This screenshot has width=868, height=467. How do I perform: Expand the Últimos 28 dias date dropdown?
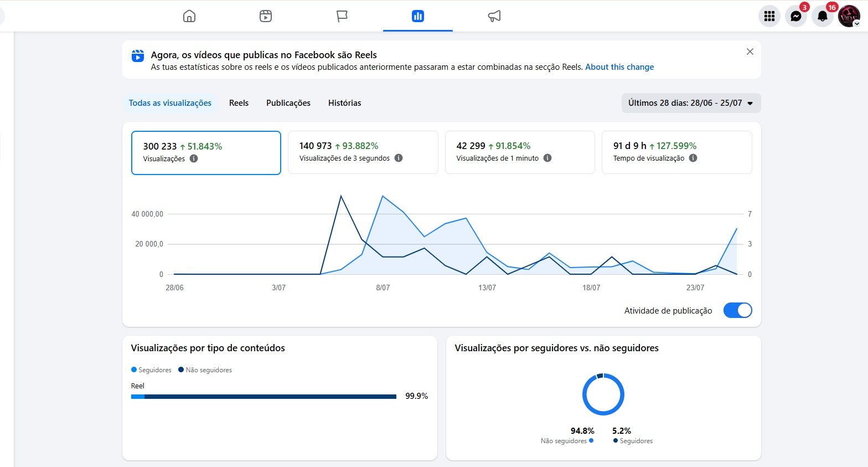(x=691, y=103)
